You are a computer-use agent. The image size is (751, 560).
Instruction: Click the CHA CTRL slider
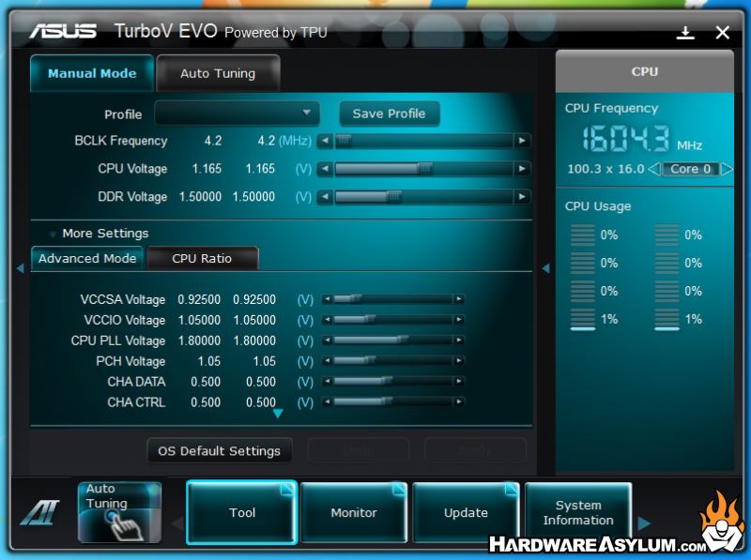[392, 401]
